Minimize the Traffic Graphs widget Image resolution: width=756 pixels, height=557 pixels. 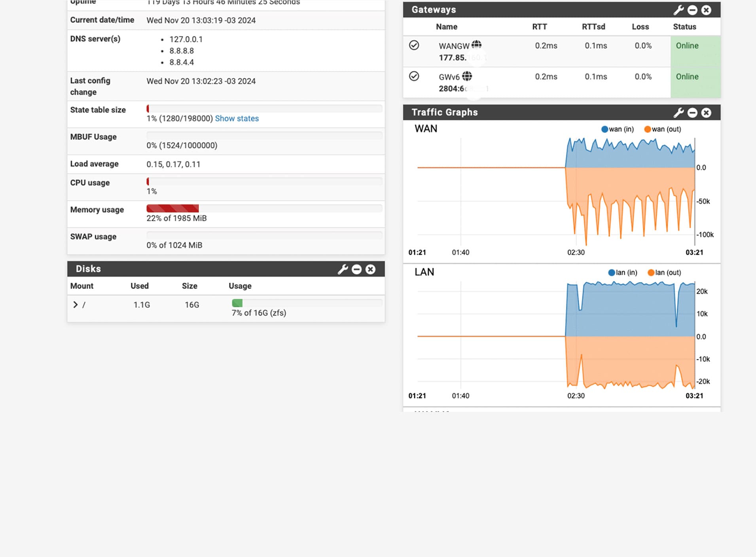[692, 113]
